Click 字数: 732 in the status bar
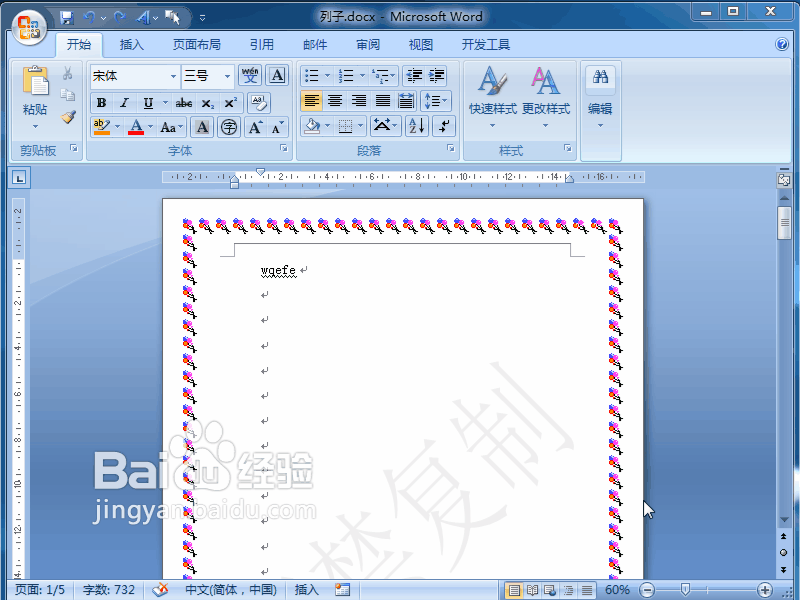This screenshot has height=600, width=800. tap(108, 589)
